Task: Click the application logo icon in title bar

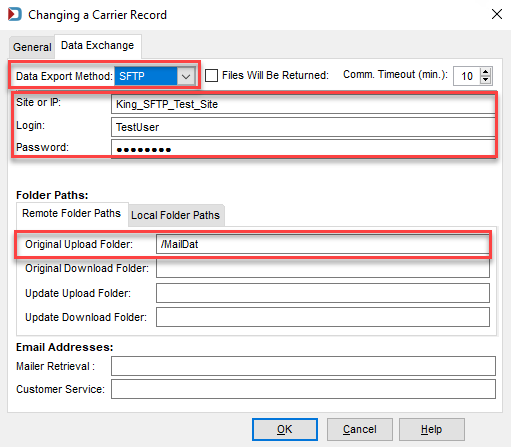Action: point(15,14)
